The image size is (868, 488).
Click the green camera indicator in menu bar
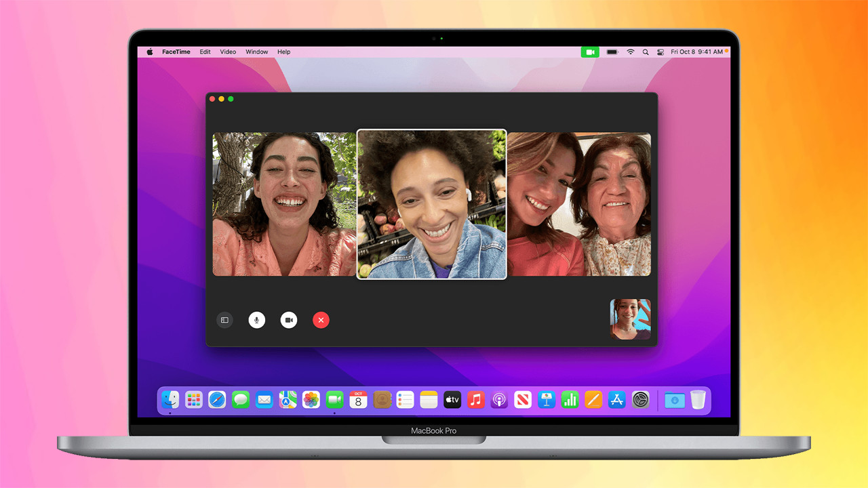click(590, 52)
